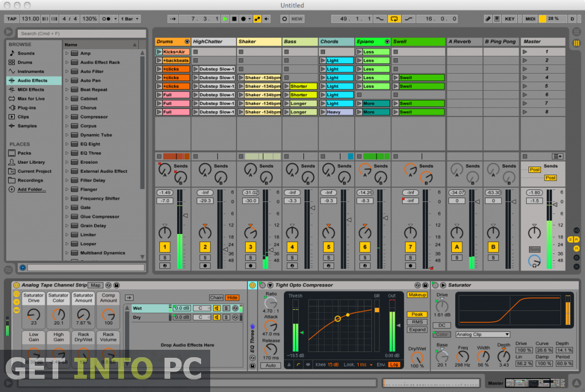Toggle the yellow Loop switch
585x392 pixels.
pos(394,19)
